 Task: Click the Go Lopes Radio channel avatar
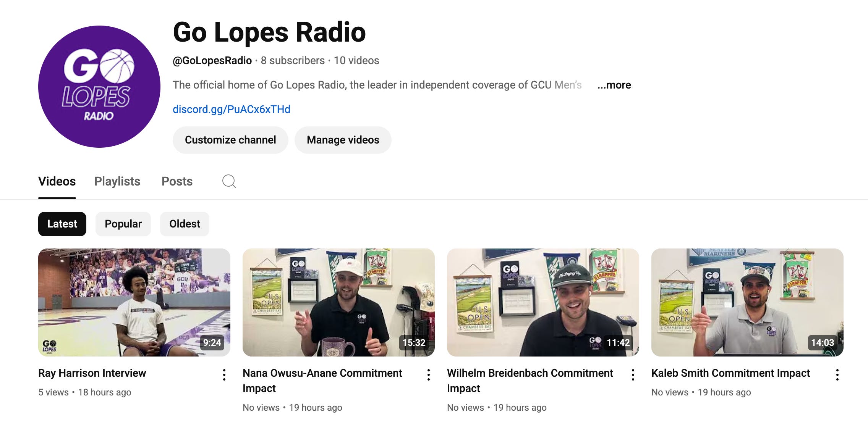tap(99, 87)
